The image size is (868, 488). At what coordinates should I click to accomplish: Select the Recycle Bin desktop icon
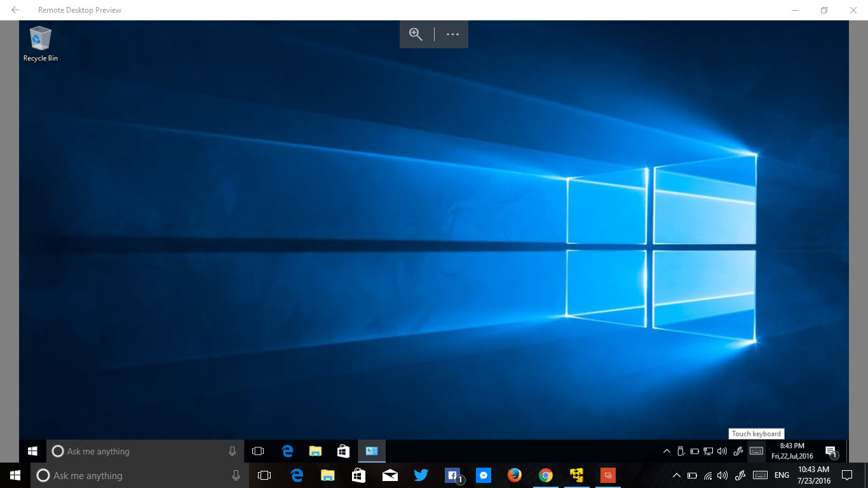tap(40, 43)
